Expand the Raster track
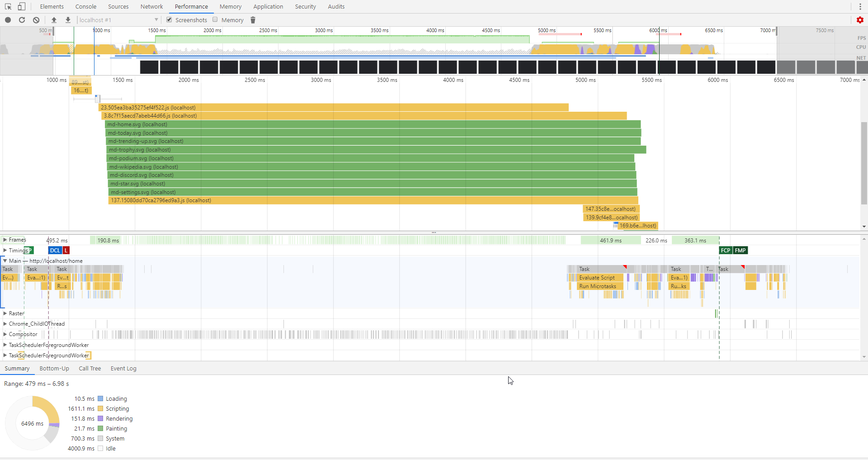The width and height of the screenshot is (868, 460). (5, 313)
